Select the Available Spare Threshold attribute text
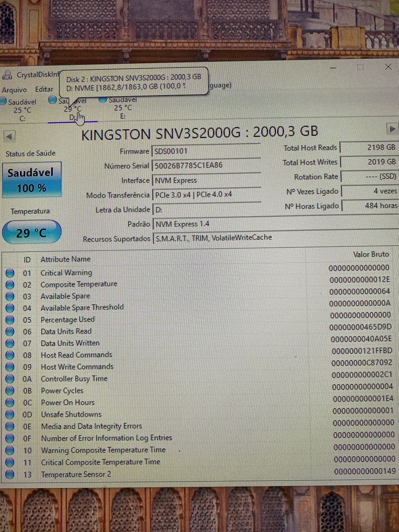The height and width of the screenshot is (532, 399). 82,308
